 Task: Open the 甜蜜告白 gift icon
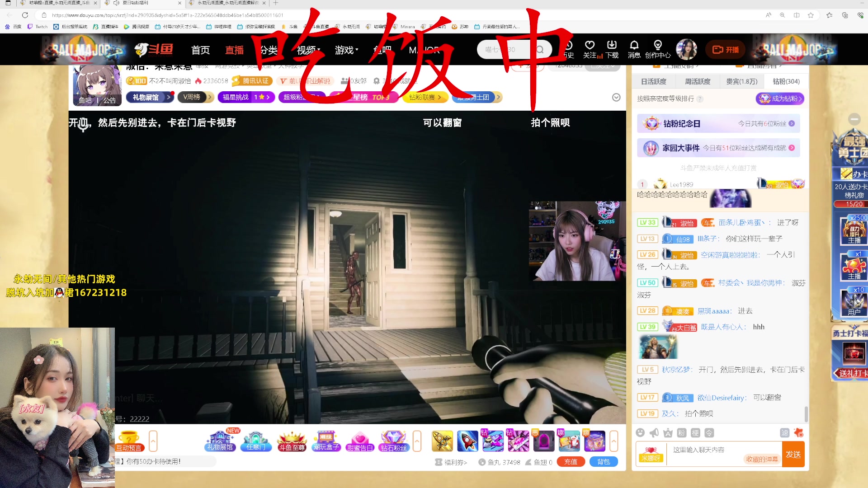[x=360, y=441]
